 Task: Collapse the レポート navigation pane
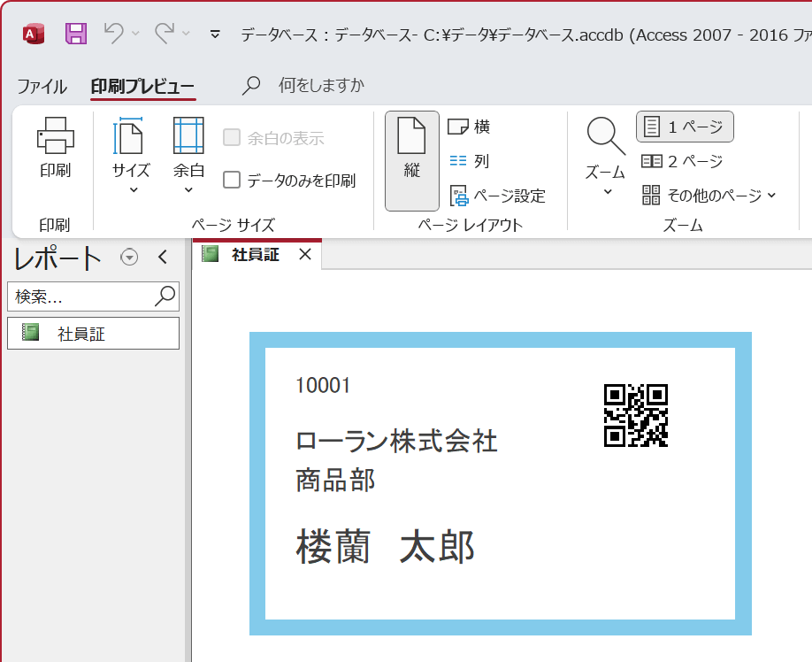[x=164, y=257]
